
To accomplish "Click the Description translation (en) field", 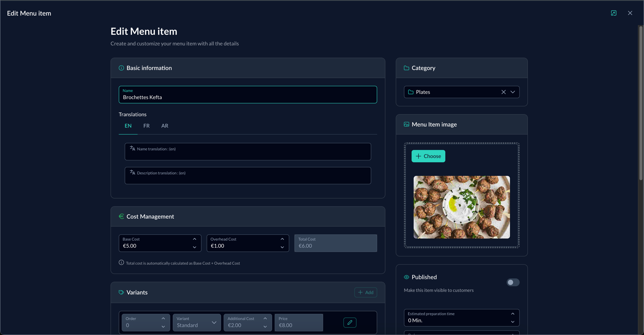I will [248, 176].
